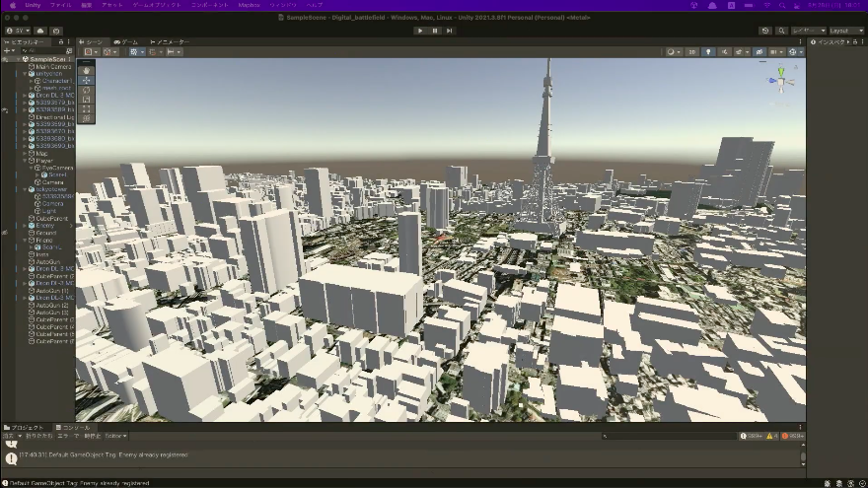868x488 pixels.
Task: Expand the Player object in hierarchy
Action: [x=25, y=161]
